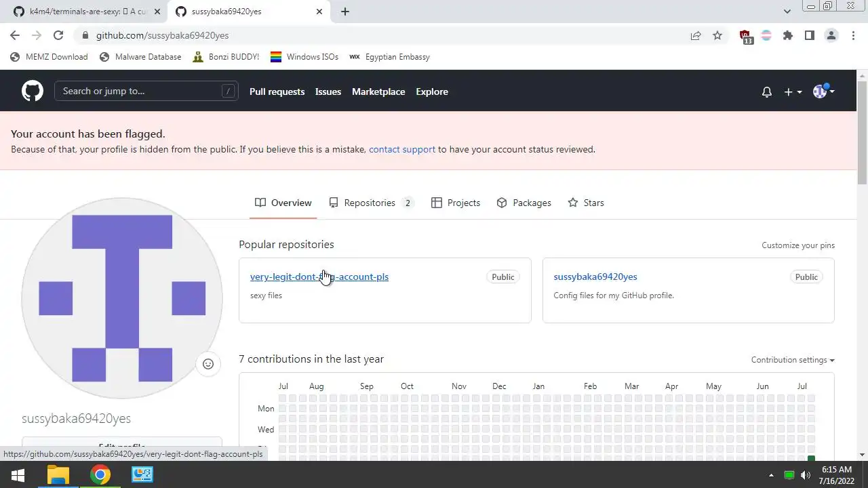The width and height of the screenshot is (868, 488).
Task: Open the Bonzi BUDDY! bookmark
Action: (x=226, y=57)
